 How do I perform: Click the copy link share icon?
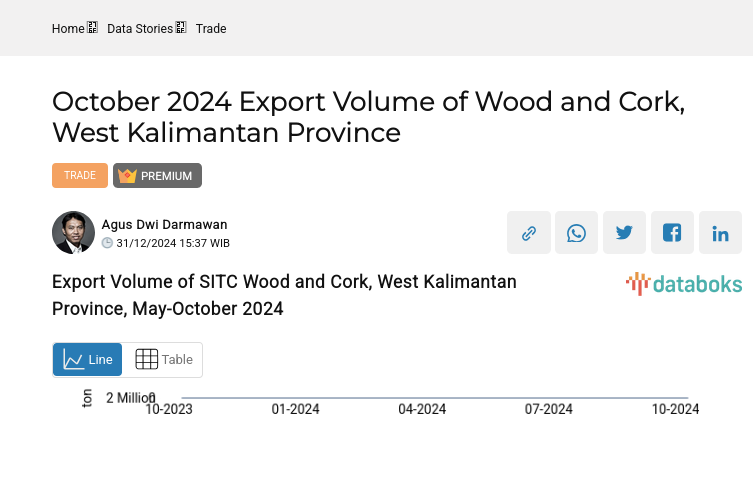click(528, 233)
